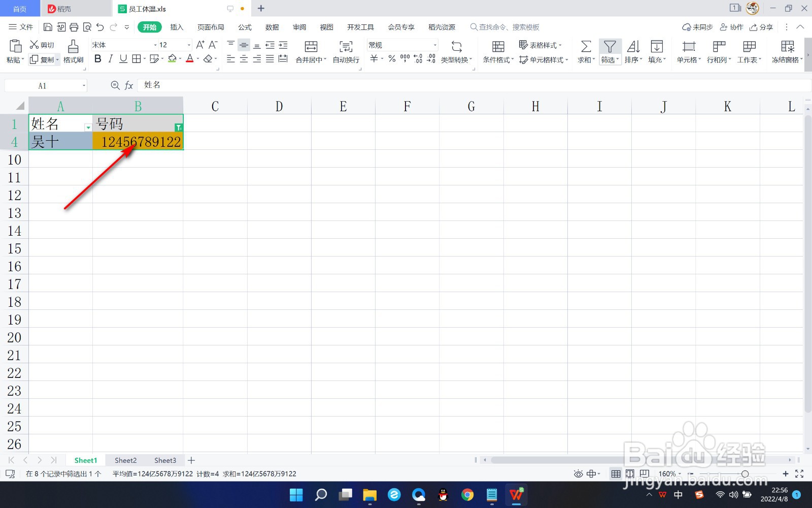
Task: Apply cell borders icon
Action: 136,59
